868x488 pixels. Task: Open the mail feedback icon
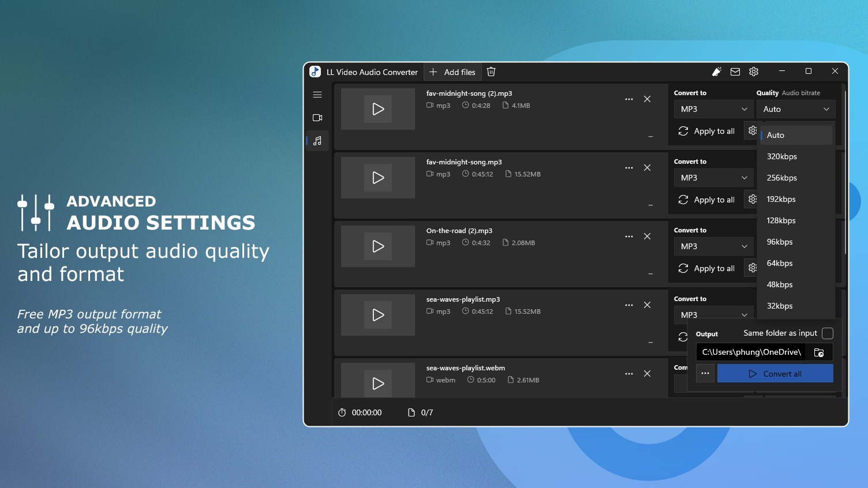click(x=735, y=72)
